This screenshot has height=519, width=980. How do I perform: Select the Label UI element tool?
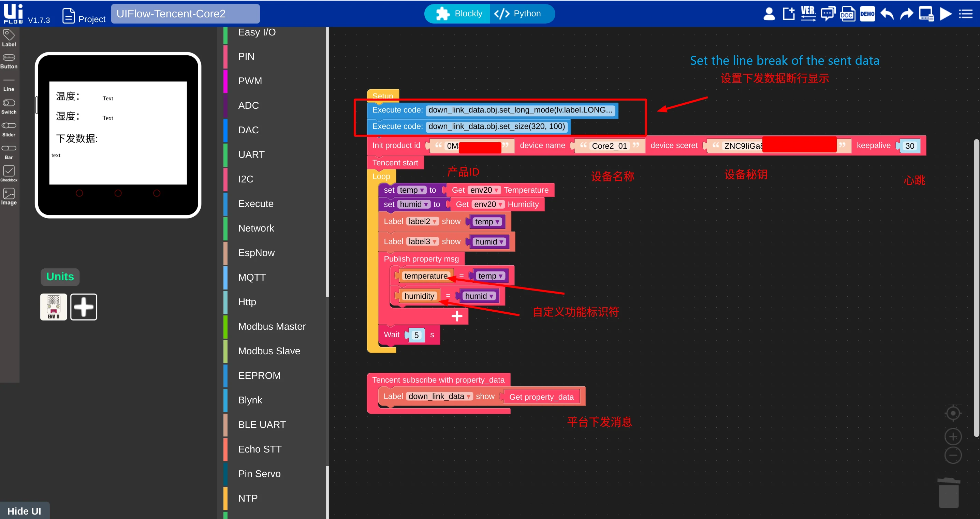(x=9, y=38)
